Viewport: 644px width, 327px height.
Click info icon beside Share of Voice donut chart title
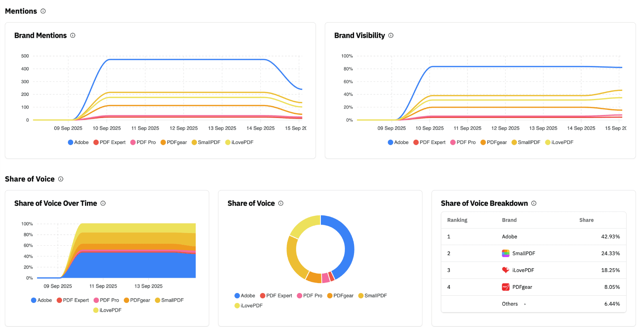click(x=281, y=204)
